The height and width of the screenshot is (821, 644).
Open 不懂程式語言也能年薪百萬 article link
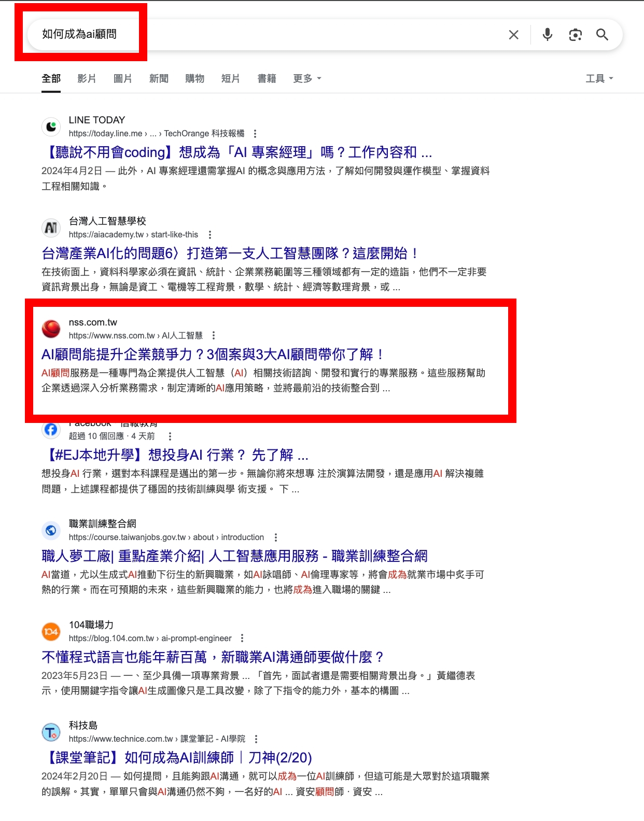(213, 657)
